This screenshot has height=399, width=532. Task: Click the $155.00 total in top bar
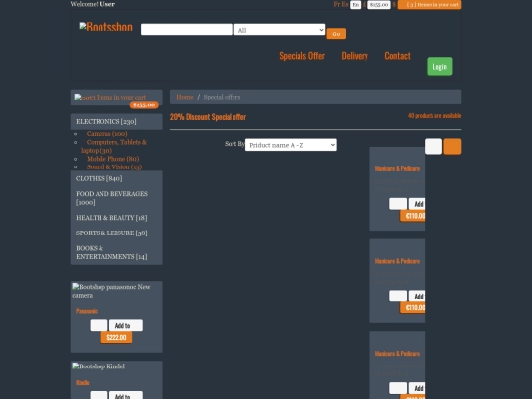pos(379,5)
